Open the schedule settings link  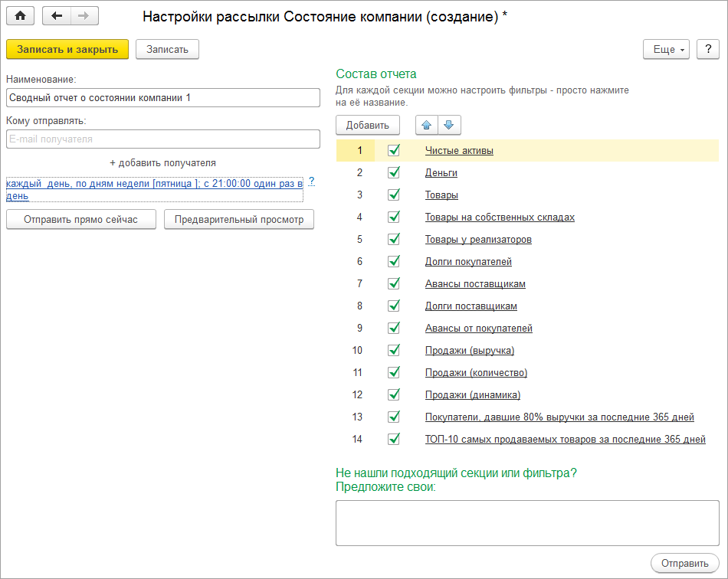(153, 189)
